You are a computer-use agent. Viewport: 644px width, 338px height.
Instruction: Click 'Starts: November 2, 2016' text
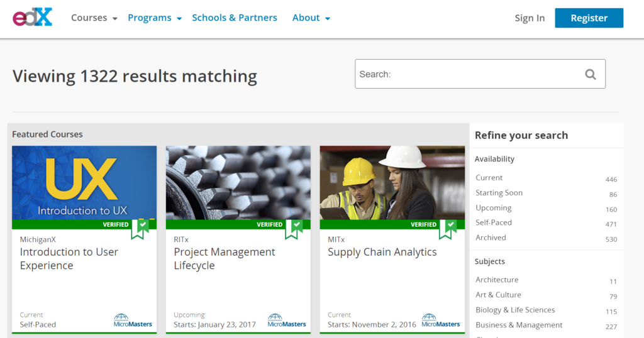[x=372, y=324]
